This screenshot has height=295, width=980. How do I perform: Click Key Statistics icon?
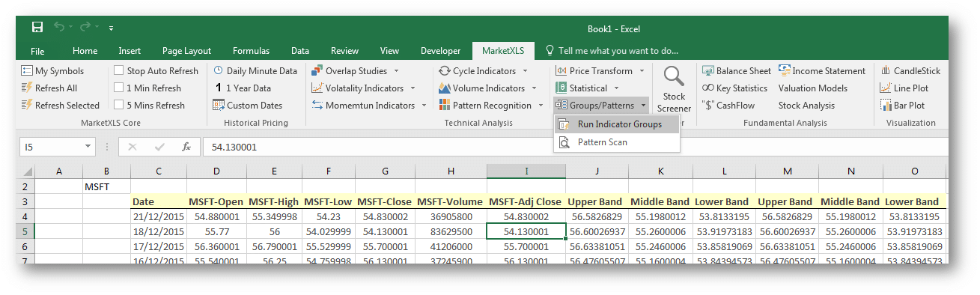tap(707, 88)
